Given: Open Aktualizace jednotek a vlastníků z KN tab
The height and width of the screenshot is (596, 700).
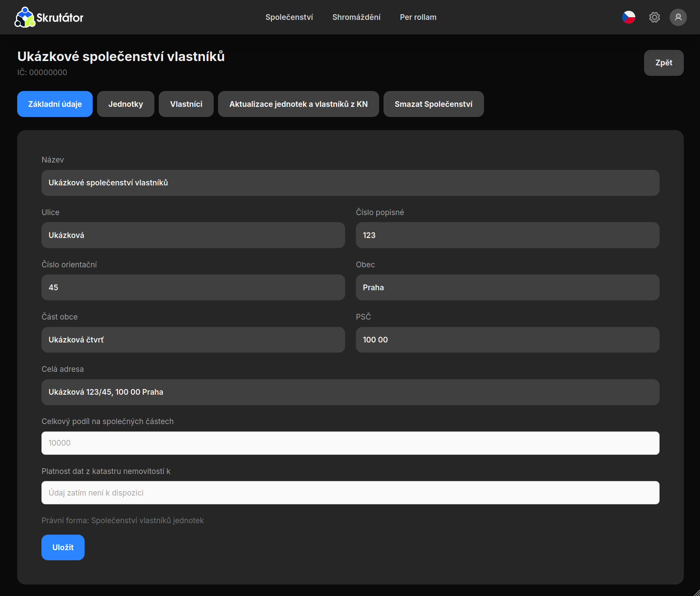Looking at the screenshot, I should click(x=299, y=104).
